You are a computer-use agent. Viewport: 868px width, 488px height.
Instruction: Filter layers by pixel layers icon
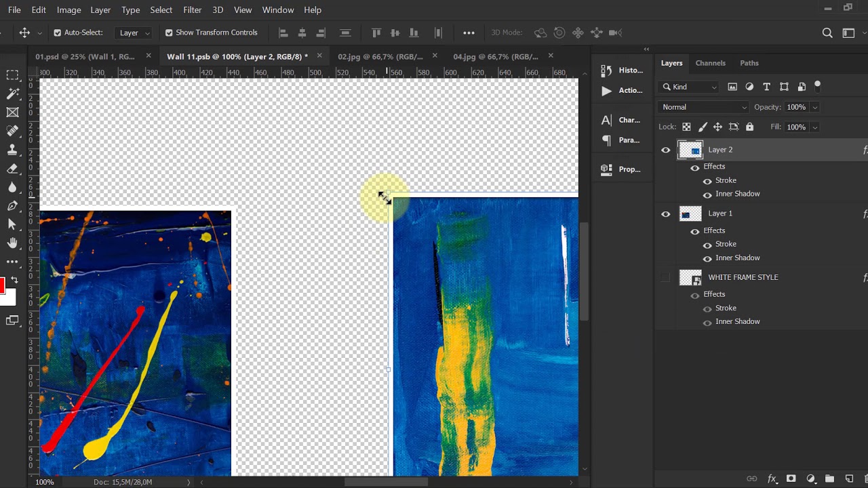732,87
